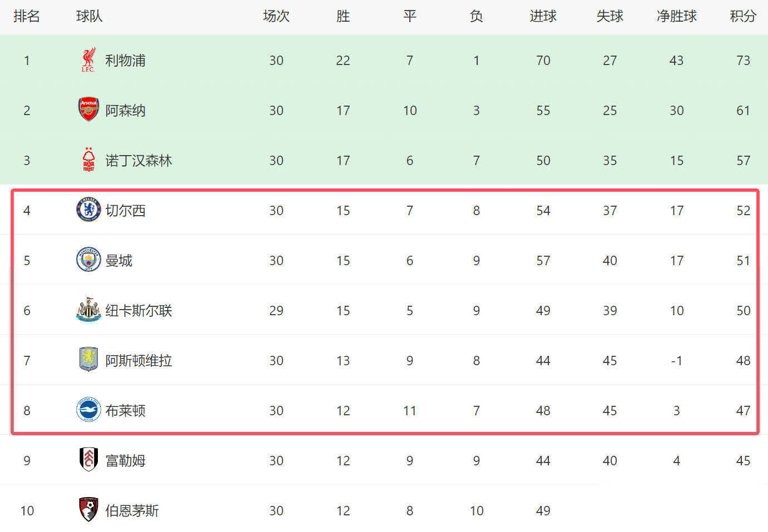Click the Manchester City crest icon
768x532 pixels.
(x=88, y=260)
